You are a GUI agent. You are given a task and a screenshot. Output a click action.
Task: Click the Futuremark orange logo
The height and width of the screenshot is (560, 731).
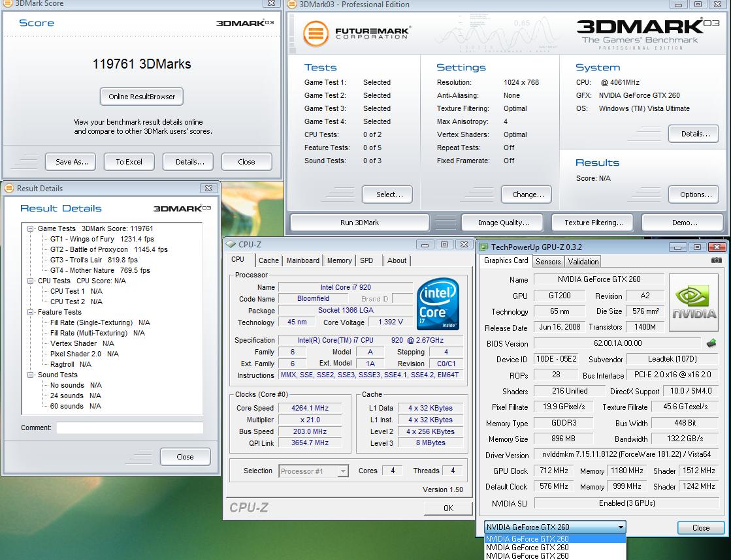(316, 33)
